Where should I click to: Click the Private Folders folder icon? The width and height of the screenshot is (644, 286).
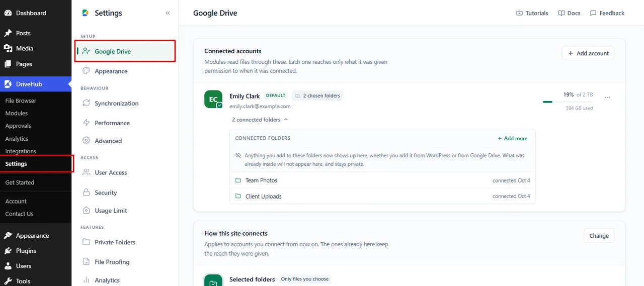pyautogui.click(x=86, y=242)
